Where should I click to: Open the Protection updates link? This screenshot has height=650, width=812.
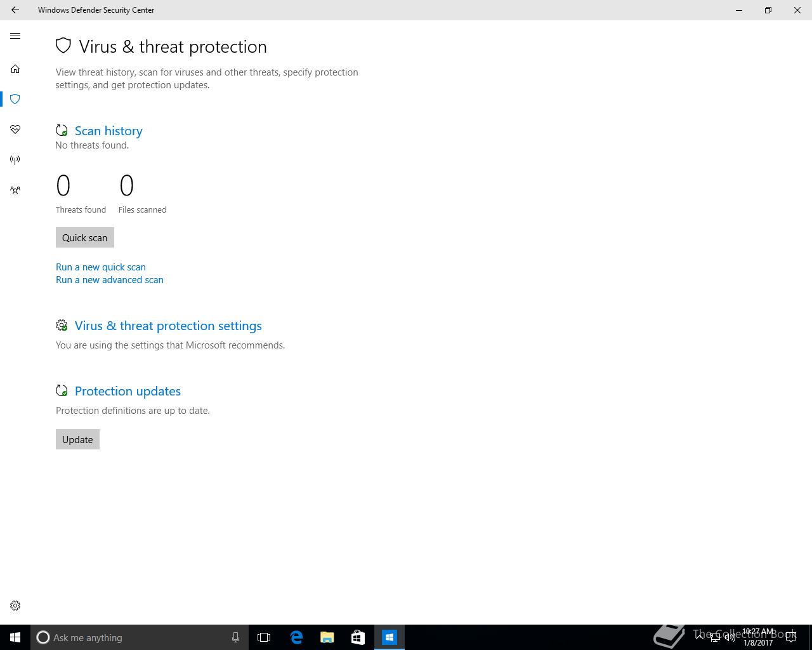coord(128,391)
